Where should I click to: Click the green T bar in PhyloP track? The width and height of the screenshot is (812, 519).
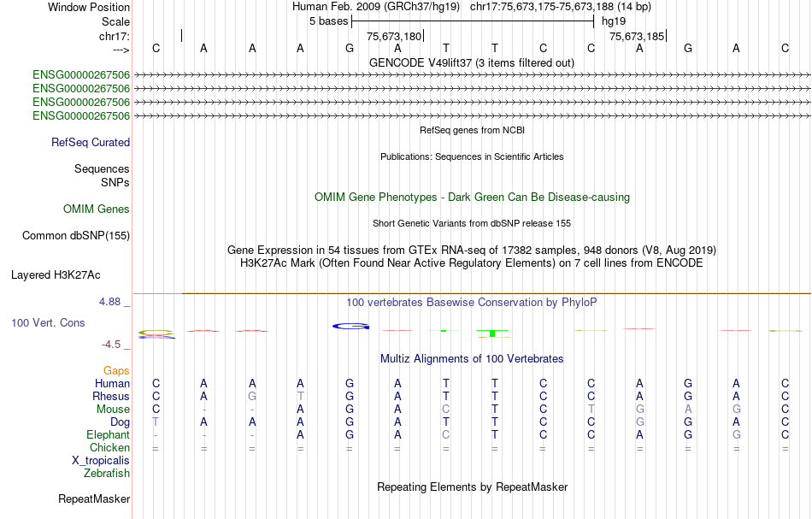492,333
